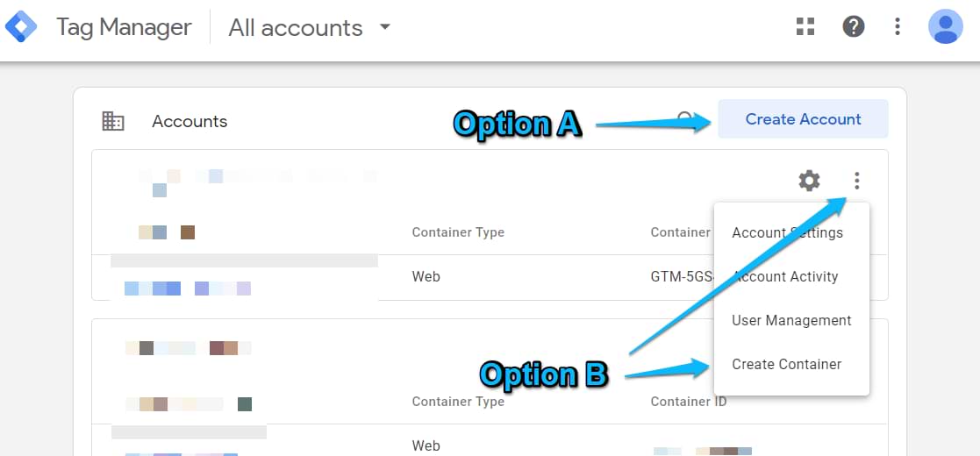Open account settings gear icon
Screen dimensions: 980x456
[809, 182]
